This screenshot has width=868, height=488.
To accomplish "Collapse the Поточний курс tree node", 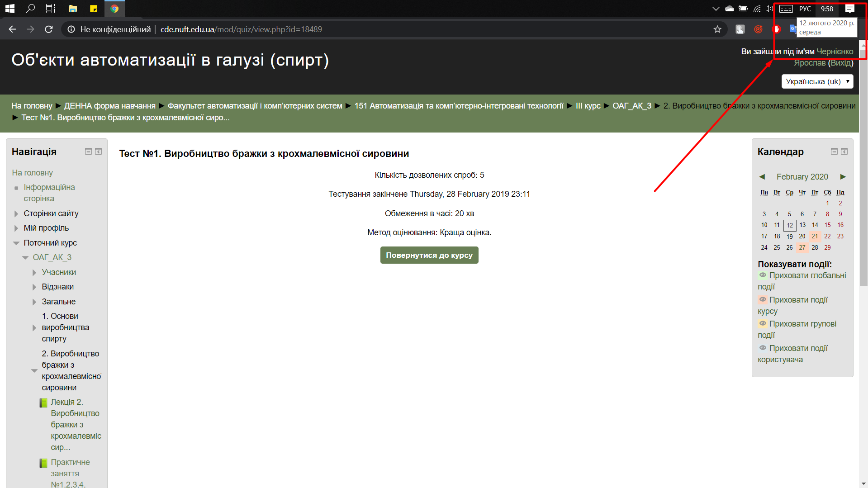I will pos(16,243).
